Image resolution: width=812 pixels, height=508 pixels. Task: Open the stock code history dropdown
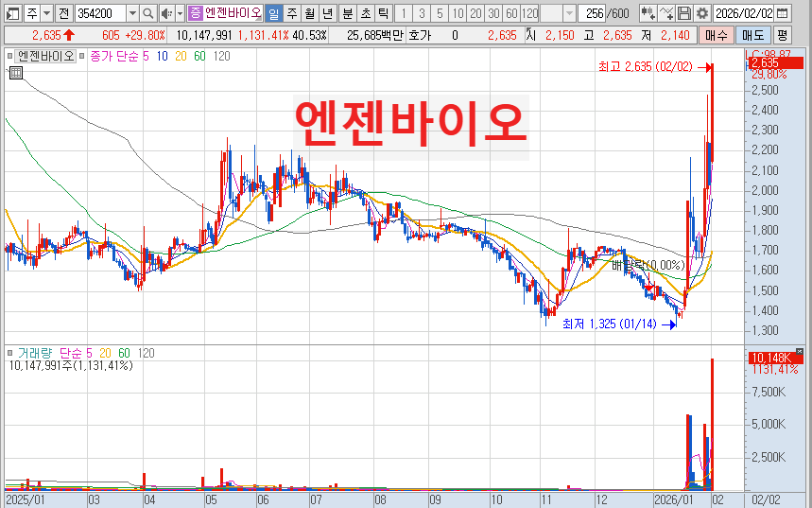[132, 13]
